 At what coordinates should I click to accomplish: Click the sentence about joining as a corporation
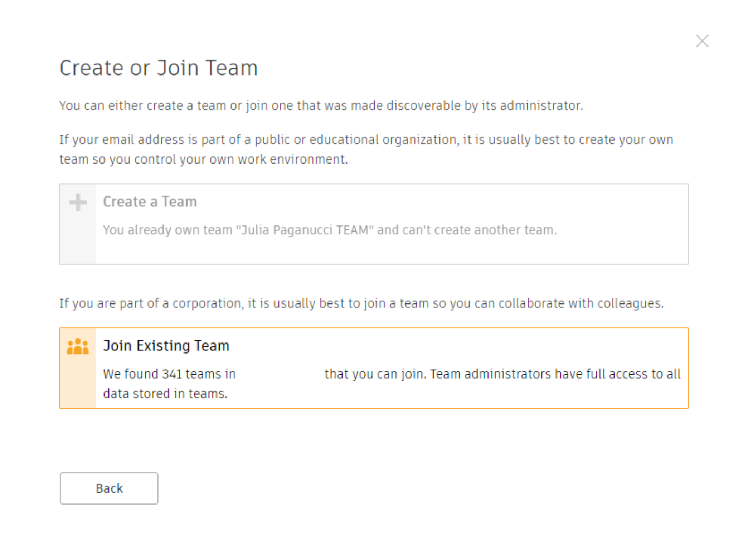pyautogui.click(x=361, y=303)
